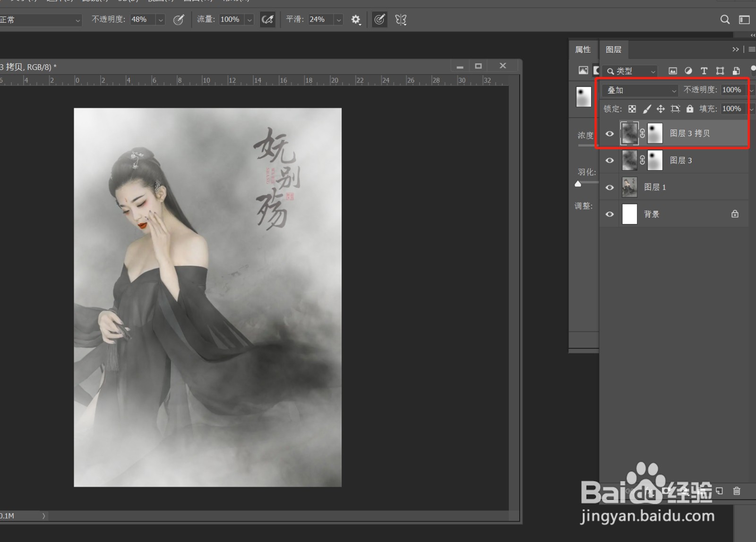Select layer name 图层 3
This screenshot has height=542, width=756.
click(681, 161)
